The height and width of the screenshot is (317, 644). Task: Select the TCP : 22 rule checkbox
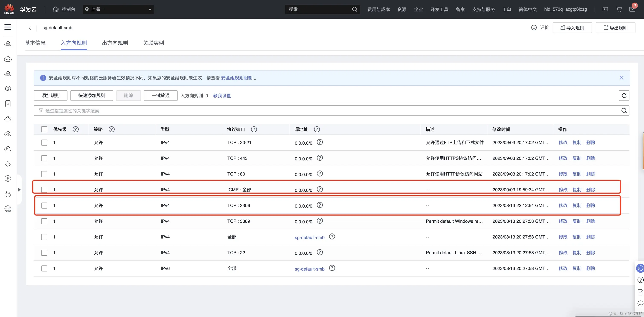(44, 253)
